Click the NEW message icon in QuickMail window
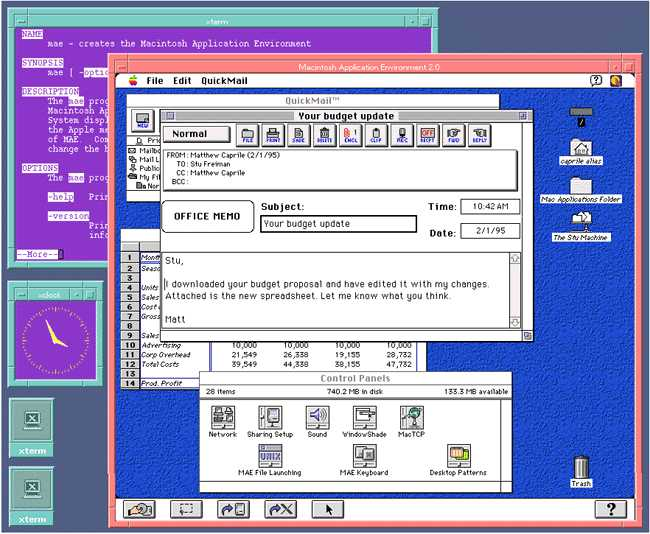This screenshot has width=650, height=534. tap(143, 120)
